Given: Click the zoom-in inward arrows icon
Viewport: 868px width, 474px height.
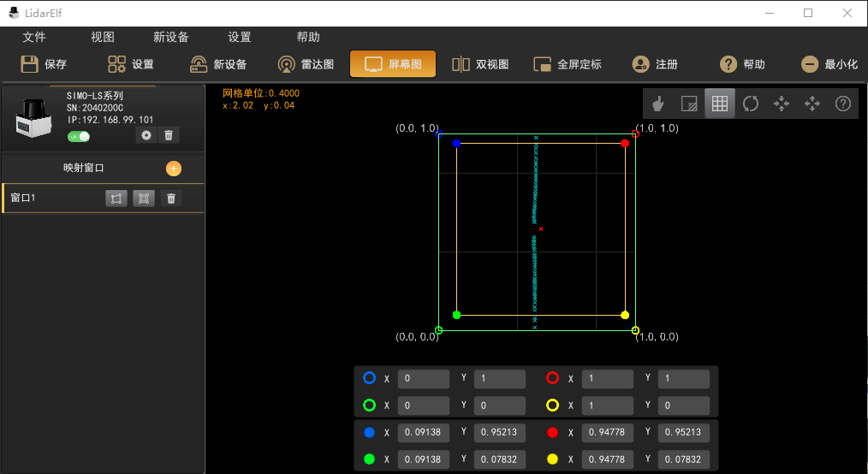Looking at the screenshot, I should coord(782,104).
